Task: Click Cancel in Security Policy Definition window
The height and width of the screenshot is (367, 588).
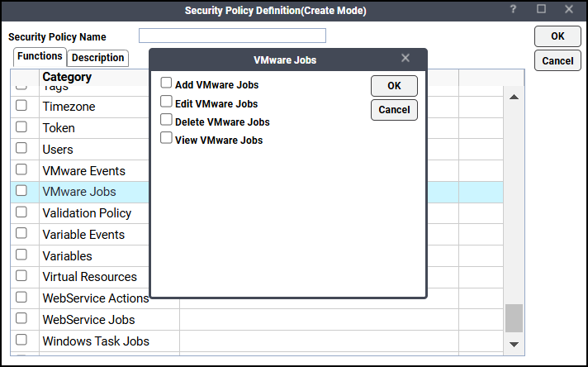Action: tap(557, 60)
